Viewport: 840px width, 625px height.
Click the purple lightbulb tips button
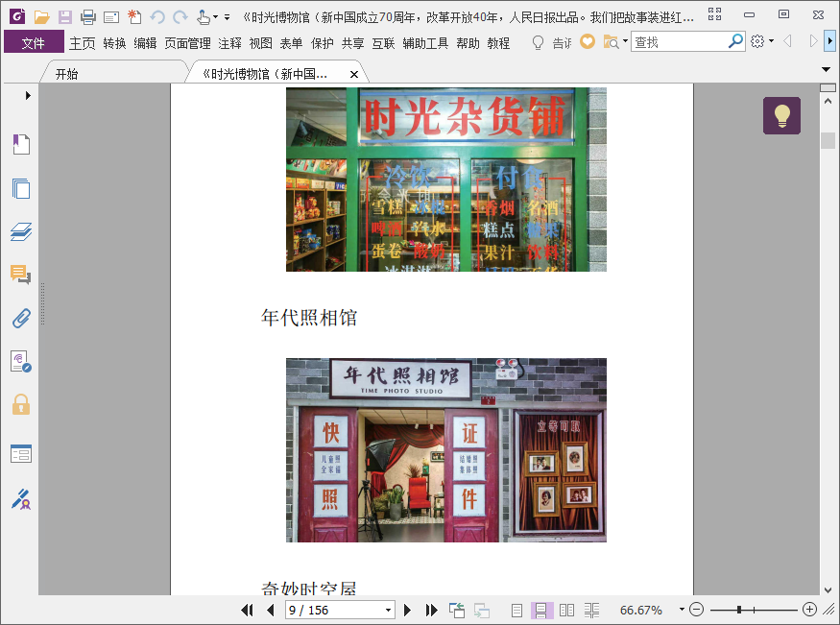click(x=781, y=115)
